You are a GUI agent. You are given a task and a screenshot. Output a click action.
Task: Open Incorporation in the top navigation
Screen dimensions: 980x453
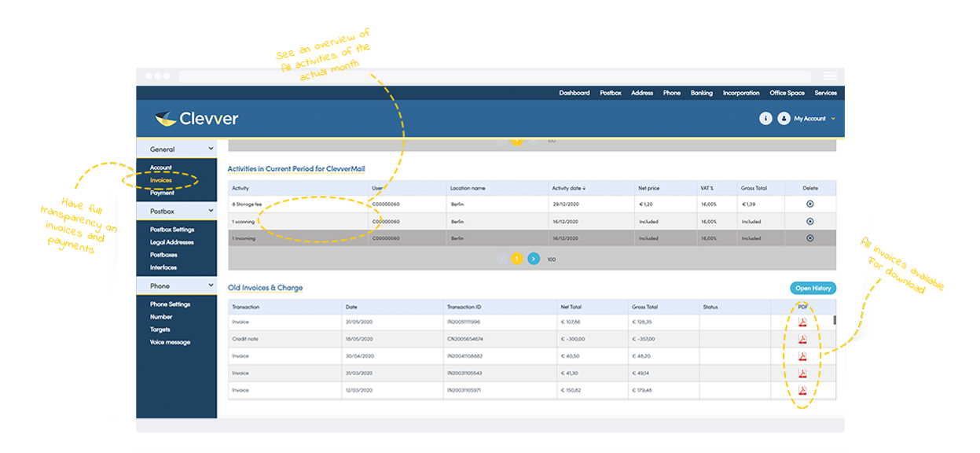(x=741, y=93)
